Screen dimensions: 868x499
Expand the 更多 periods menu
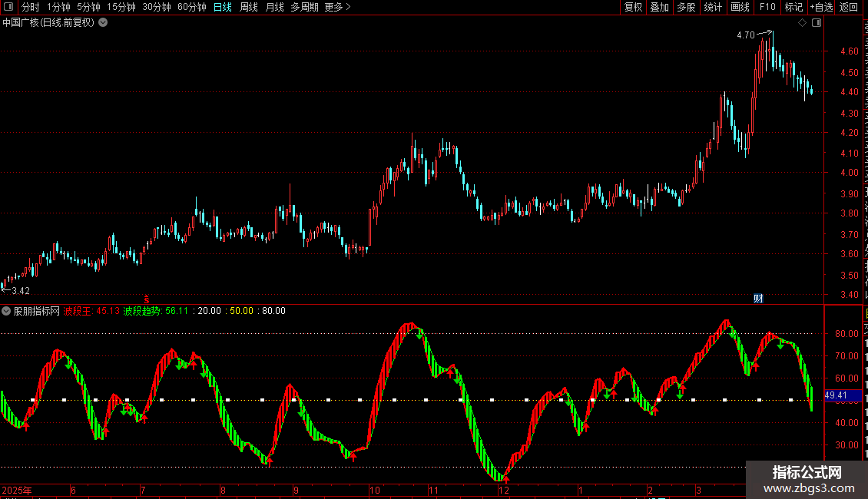point(338,7)
